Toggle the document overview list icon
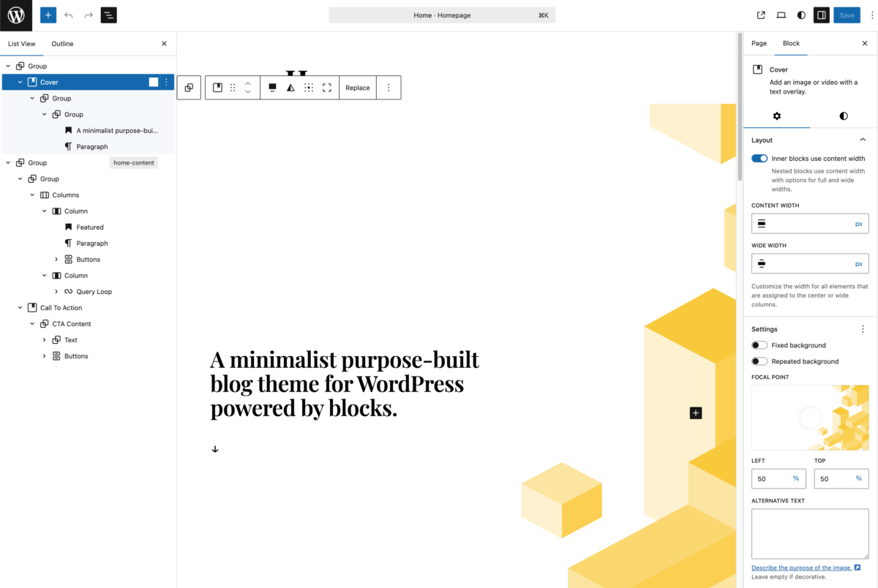 point(109,15)
